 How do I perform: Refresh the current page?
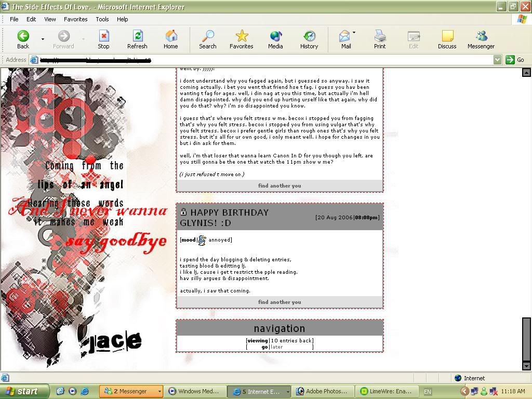tap(137, 36)
